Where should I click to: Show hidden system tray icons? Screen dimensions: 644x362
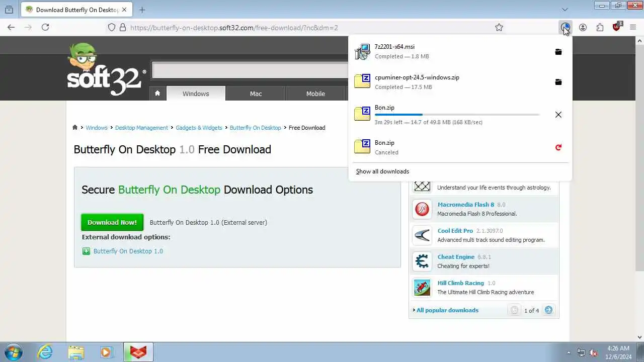click(x=569, y=352)
